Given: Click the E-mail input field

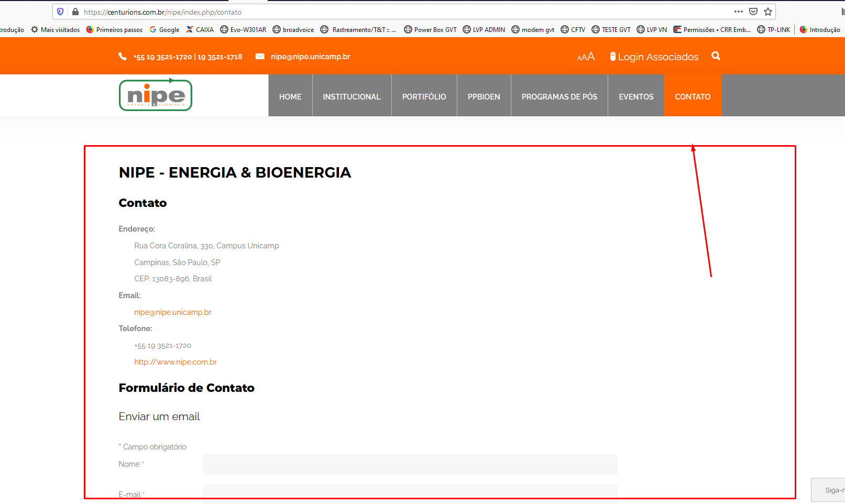Looking at the screenshot, I should (x=410, y=494).
